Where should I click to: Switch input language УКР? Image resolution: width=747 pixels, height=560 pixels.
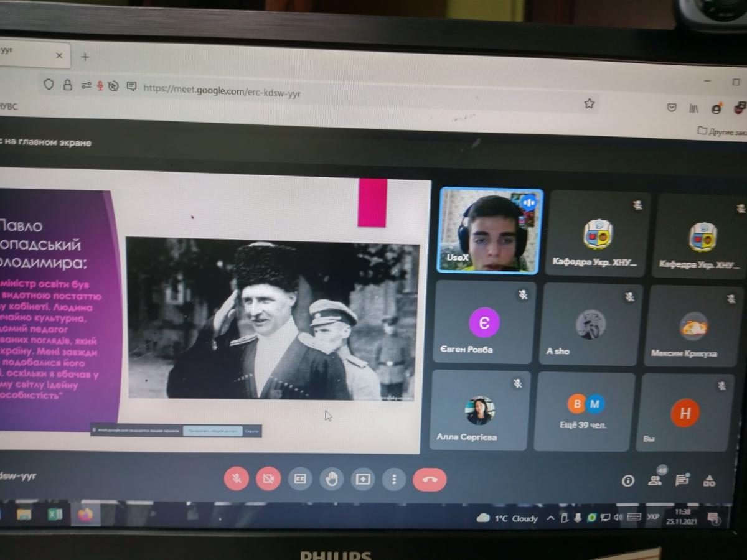(653, 516)
